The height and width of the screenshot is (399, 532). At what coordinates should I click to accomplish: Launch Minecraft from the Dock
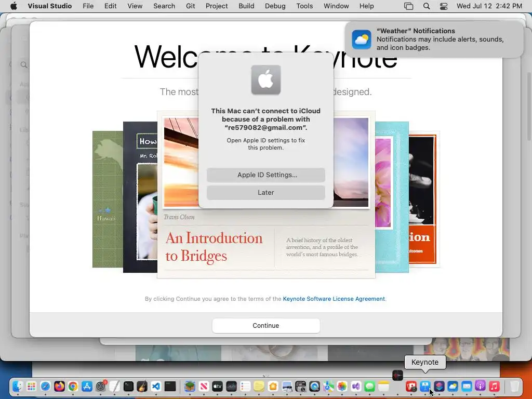pyautogui.click(x=190, y=386)
